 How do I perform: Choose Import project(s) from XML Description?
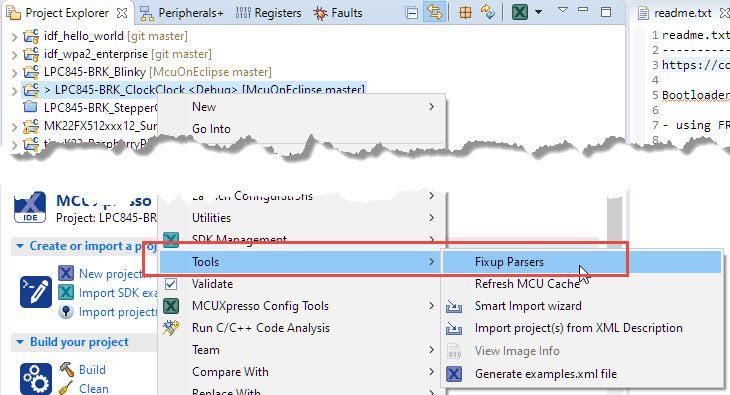(582, 328)
